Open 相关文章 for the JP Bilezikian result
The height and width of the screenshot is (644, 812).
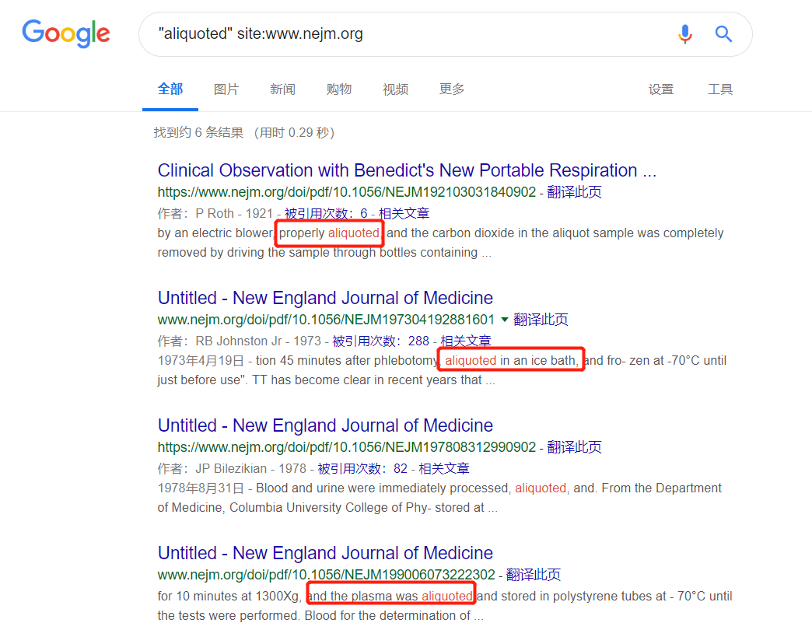point(444,468)
